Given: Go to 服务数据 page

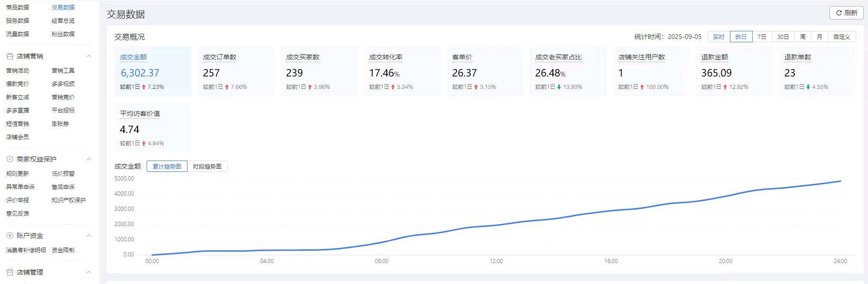Looking at the screenshot, I should pos(18,20).
